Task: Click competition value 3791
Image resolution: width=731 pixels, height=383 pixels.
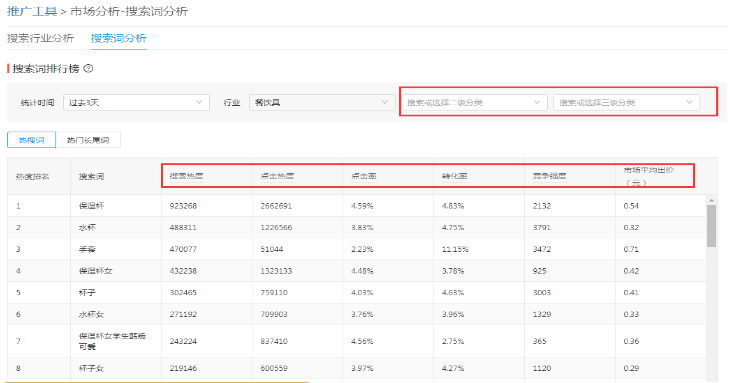Action: 542,228
